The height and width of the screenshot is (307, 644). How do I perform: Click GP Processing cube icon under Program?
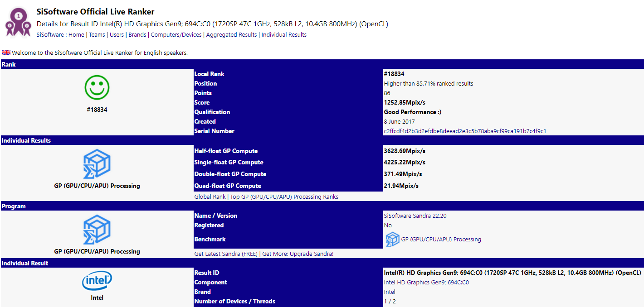click(x=97, y=230)
